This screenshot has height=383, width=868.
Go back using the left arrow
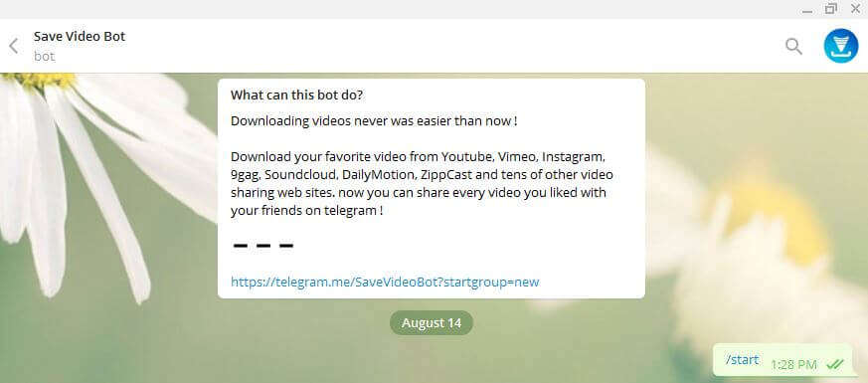(x=14, y=46)
